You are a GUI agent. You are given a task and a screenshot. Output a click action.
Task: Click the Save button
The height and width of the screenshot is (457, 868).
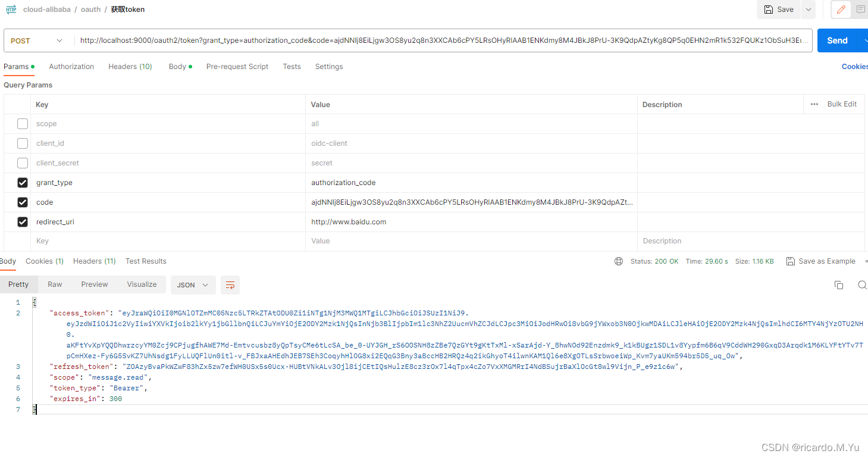pyautogui.click(x=779, y=10)
